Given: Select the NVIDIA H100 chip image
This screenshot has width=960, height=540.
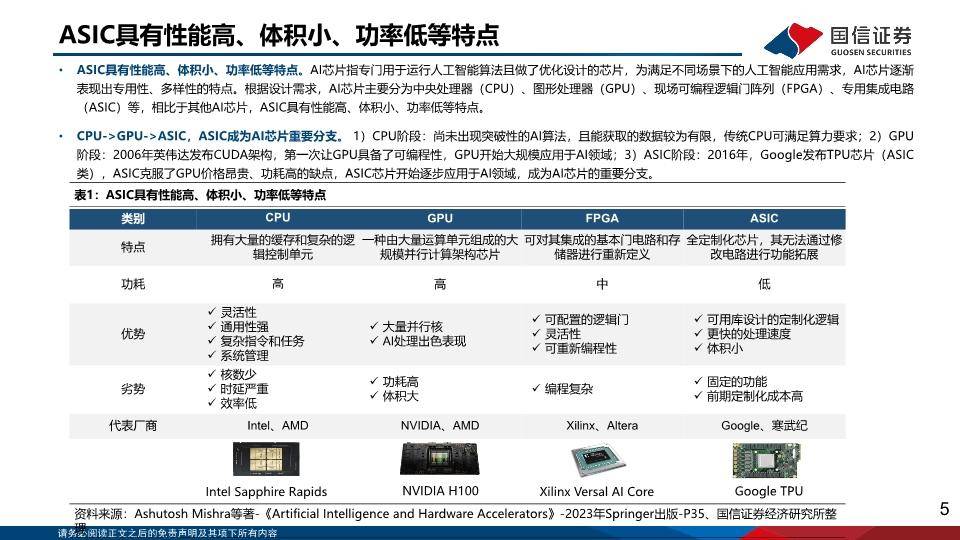Looking at the screenshot, I should pyautogui.click(x=440, y=459).
